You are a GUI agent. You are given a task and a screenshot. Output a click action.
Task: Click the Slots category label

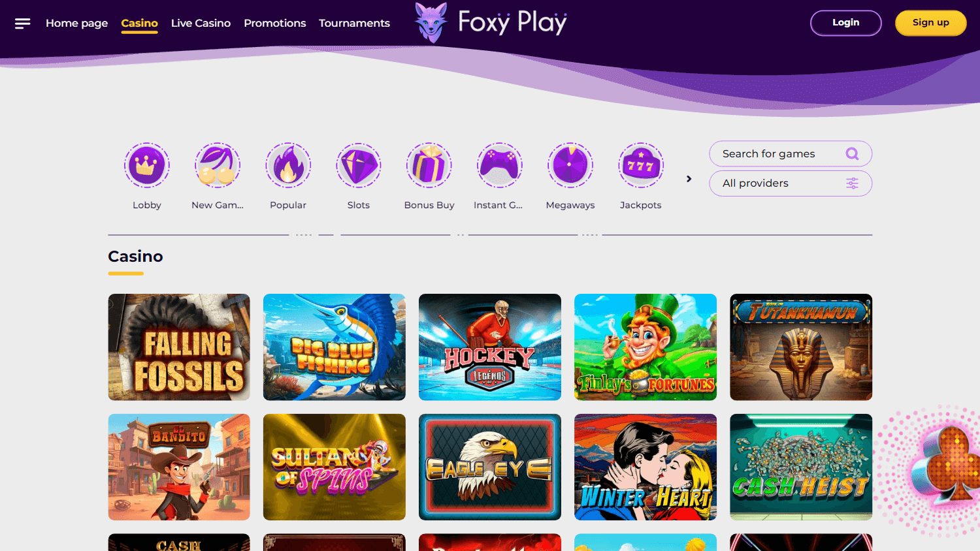point(359,205)
